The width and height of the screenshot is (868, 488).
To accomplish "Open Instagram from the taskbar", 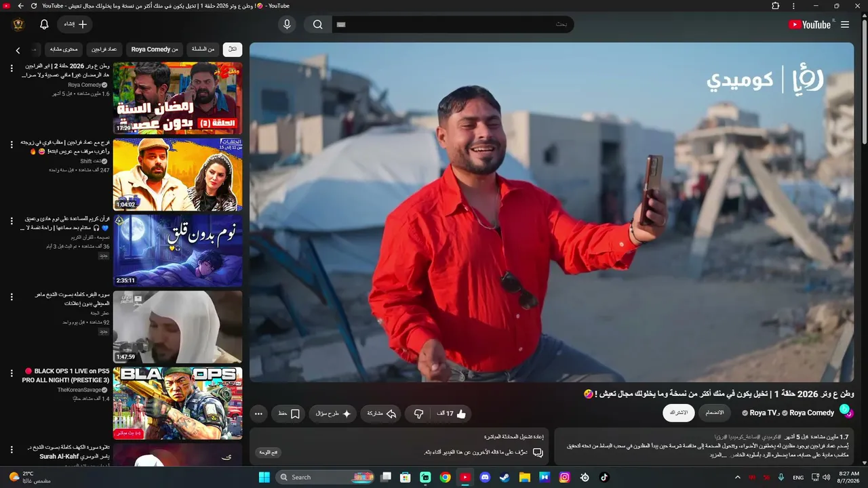I will coord(564,477).
